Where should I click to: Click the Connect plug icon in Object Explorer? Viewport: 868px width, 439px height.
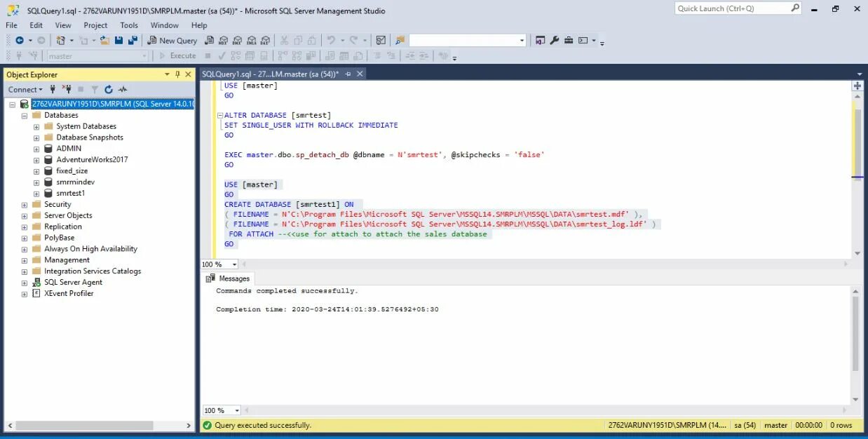coord(53,90)
